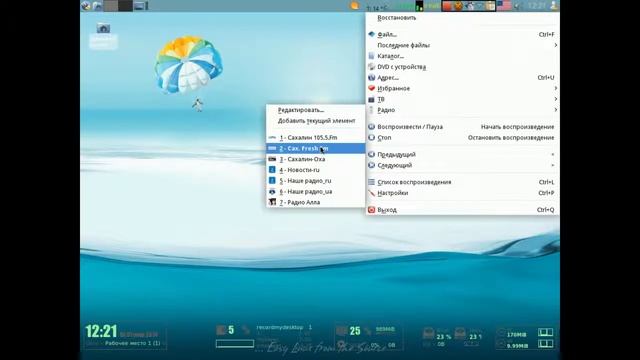The image size is (640, 360).
Task: Click the volume speaker icon in panel
Action: tap(518, 6)
